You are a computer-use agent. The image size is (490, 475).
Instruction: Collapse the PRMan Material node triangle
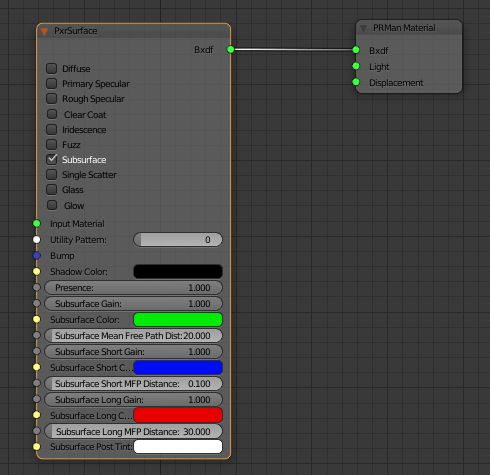[364, 29]
